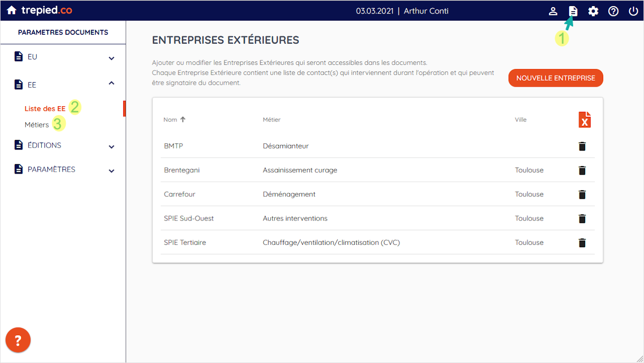
Task: Expand the EU section
Action: [112, 58]
